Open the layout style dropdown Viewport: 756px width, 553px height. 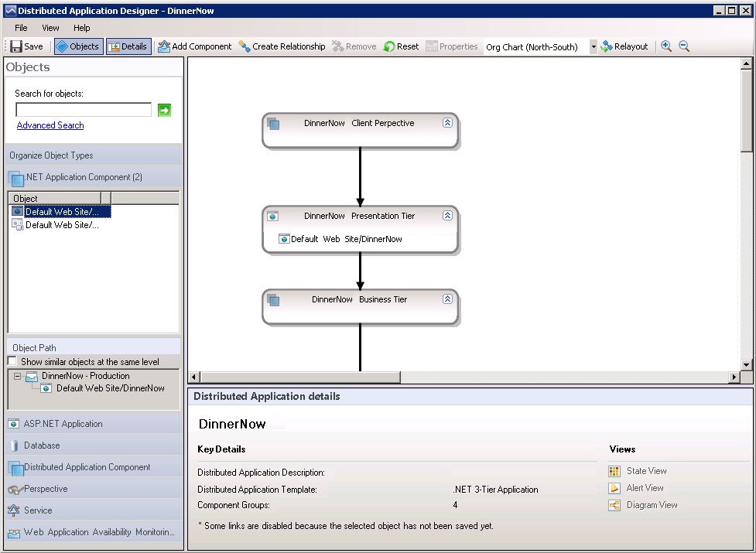[594, 46]
